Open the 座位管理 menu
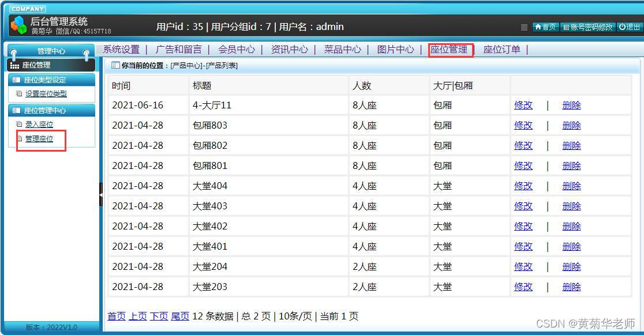 coord(449,49)
